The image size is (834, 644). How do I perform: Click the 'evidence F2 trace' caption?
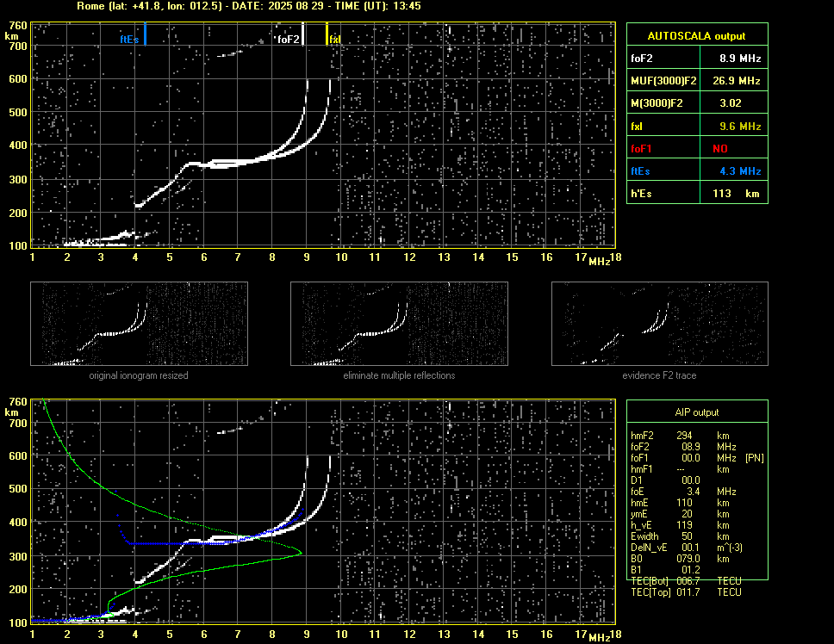660,375
